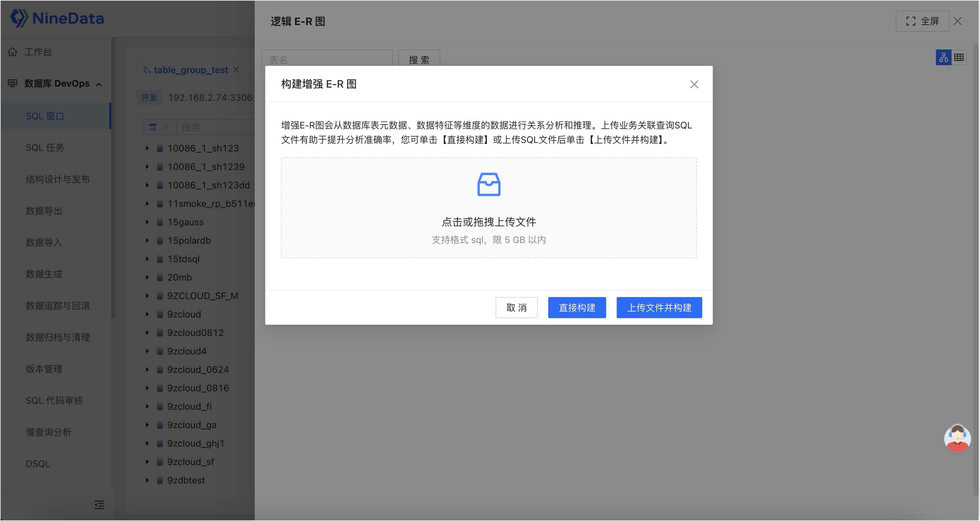Click the NineData logo

click(57, 18)
